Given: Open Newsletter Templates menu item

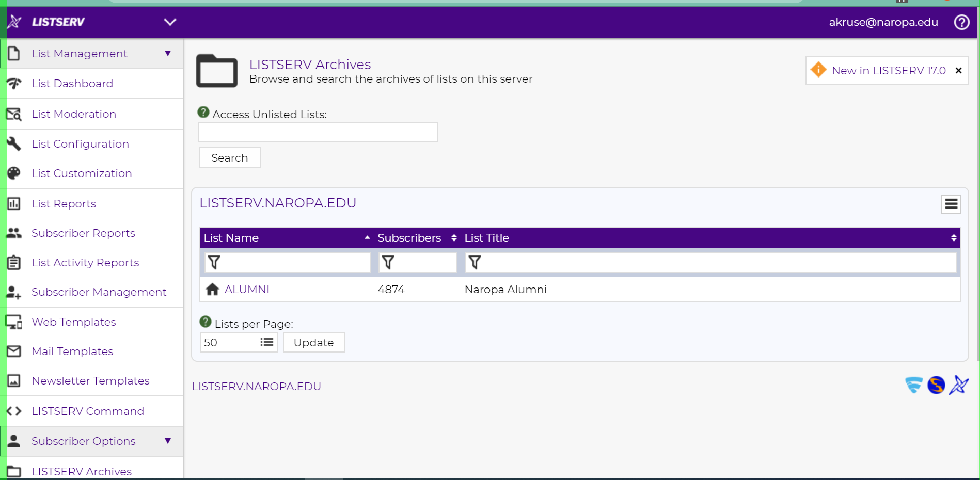Looking at the screenshot, I should 90,381.
